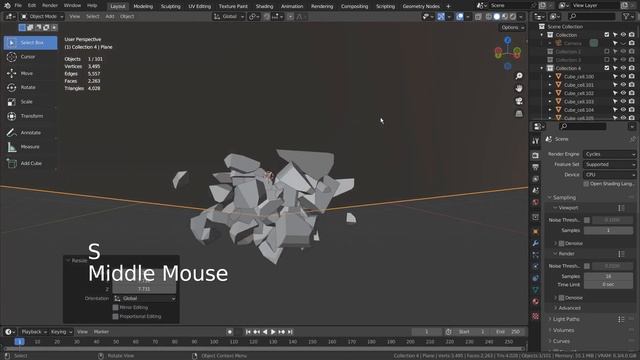Enable the Proportional Editing checkbox
Image resolution: width=640 pixels, height=360 pixels.
[116, 316]
